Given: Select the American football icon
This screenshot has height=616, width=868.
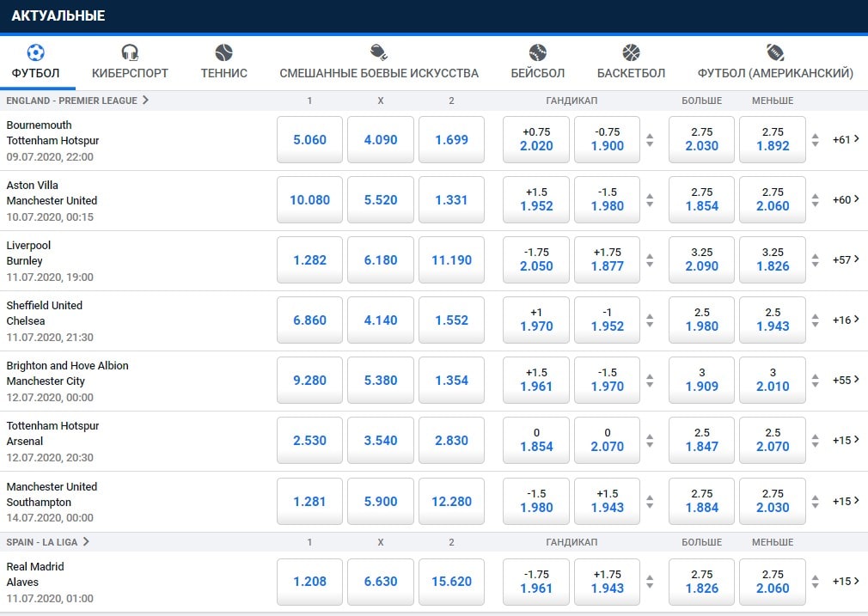Looking at the screenshot, I should 775,52.
